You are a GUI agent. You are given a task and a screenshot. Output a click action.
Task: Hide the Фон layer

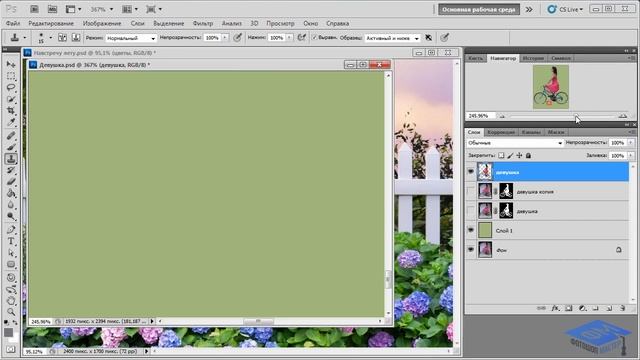click(x=471, y=249)
